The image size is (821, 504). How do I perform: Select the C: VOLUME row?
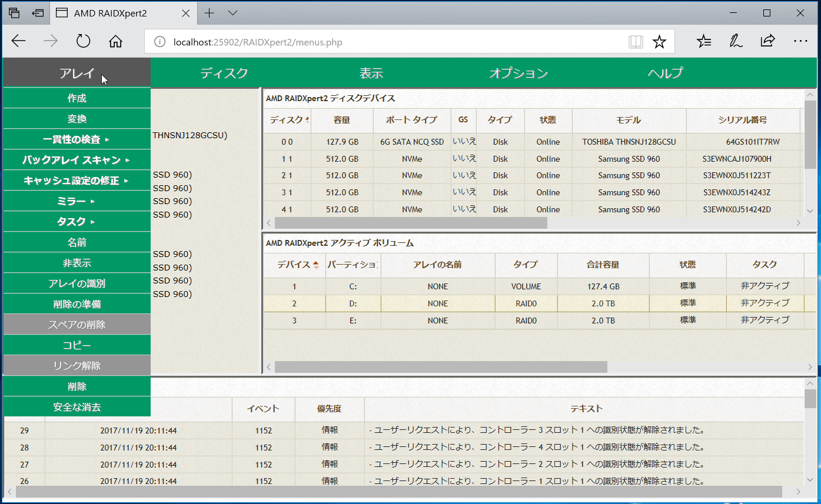point(540,286)
